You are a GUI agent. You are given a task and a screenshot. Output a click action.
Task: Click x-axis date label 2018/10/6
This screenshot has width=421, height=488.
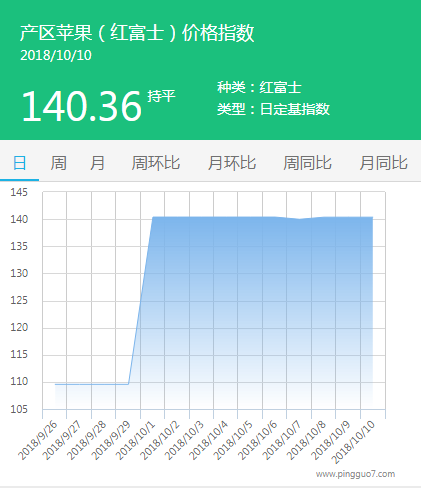point(258,440)
